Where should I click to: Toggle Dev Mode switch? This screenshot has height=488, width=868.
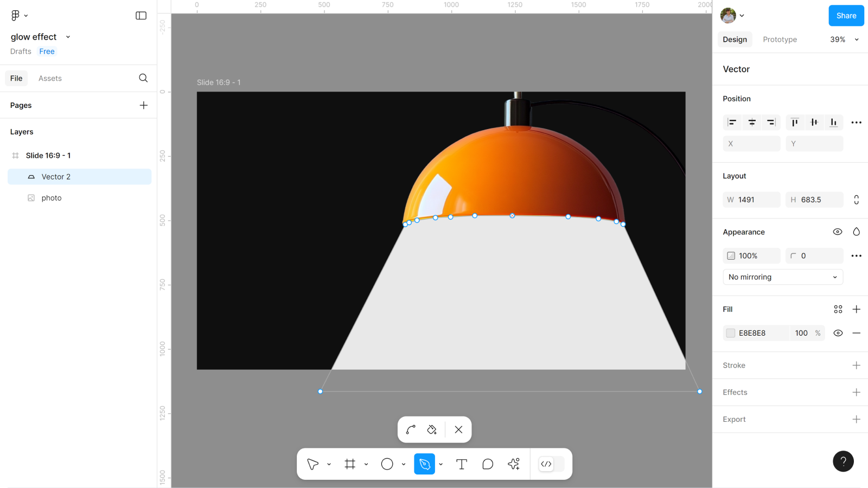(551, 464)
